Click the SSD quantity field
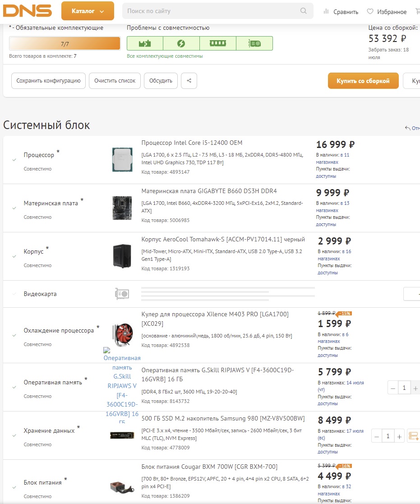 (388, 436)
